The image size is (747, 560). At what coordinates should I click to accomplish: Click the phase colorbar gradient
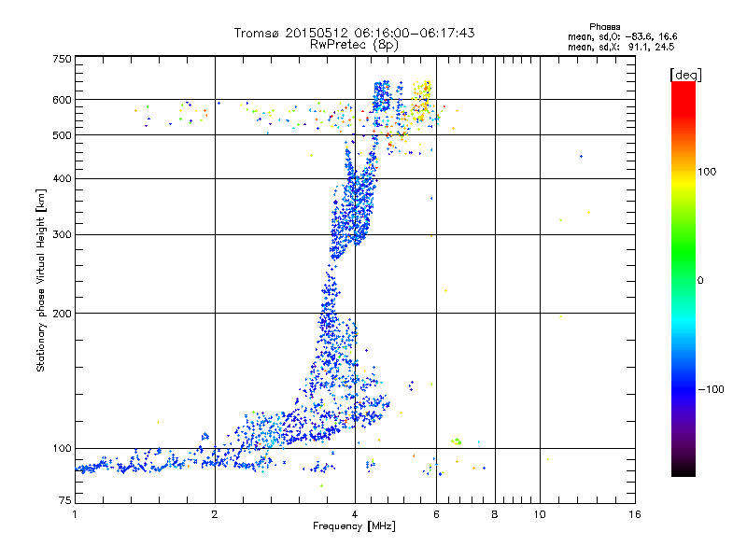[x=684, y=279]
